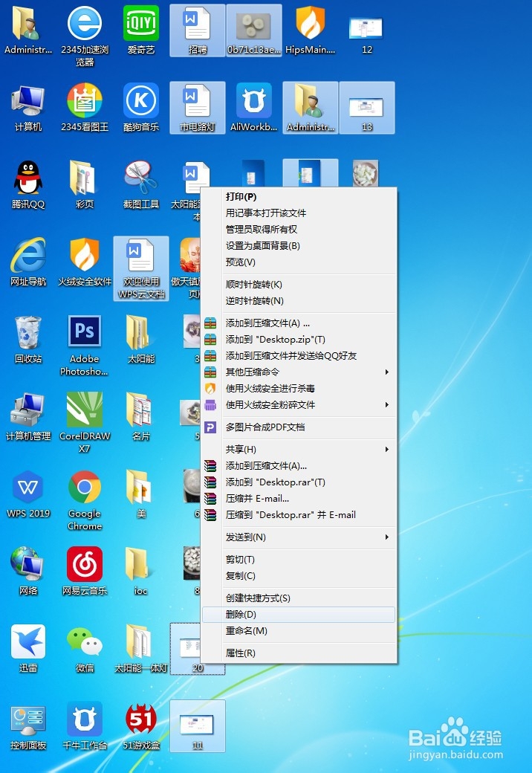Launch the 截图工具 snipping tool
This screenshot has height=773, width=532.
point(141,185)
